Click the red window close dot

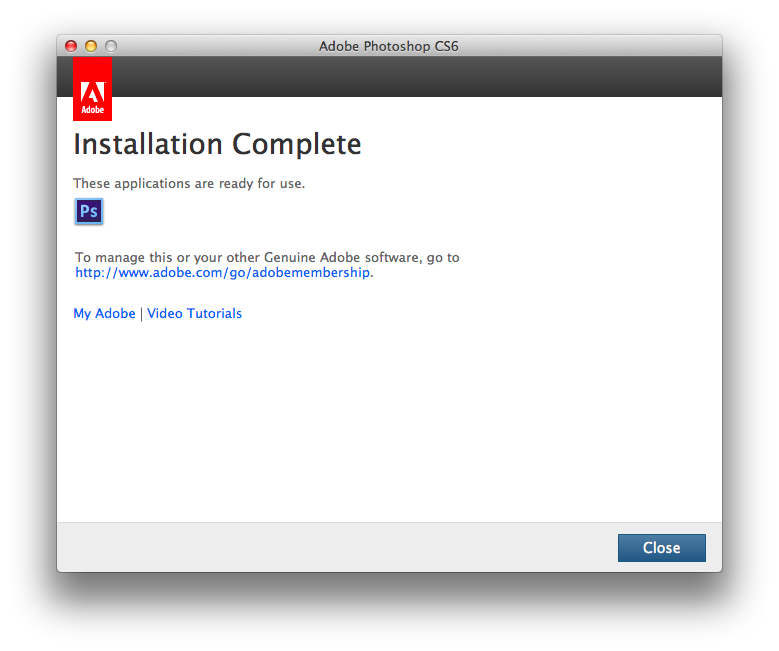[x=71, y=46]
